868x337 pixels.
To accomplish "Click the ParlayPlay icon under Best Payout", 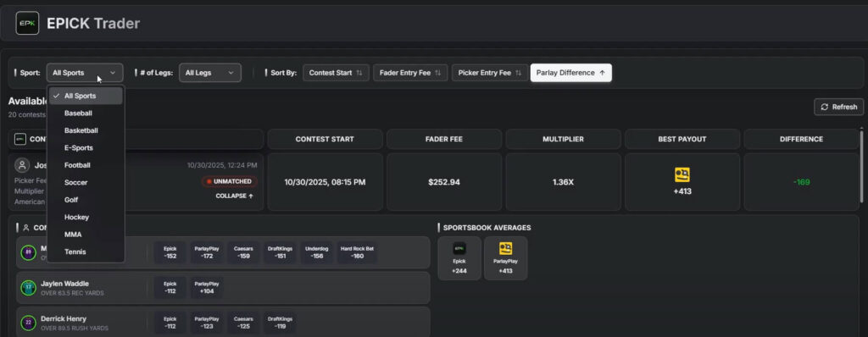I will (x=682, y=175).
